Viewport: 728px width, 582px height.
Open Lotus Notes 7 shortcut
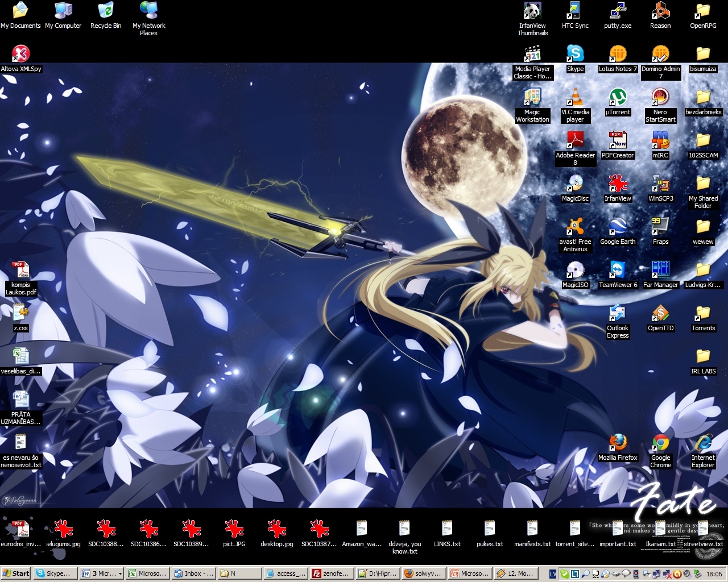[618, 59]
